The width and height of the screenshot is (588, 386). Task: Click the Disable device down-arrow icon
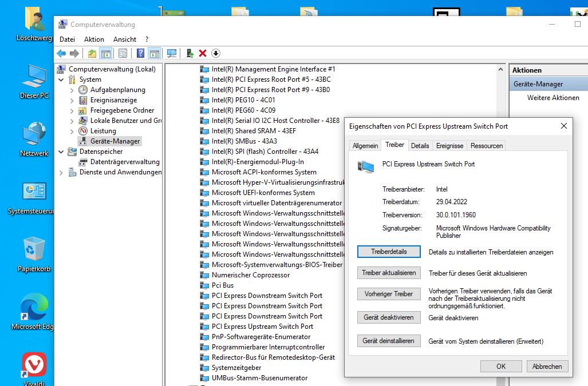216,54
